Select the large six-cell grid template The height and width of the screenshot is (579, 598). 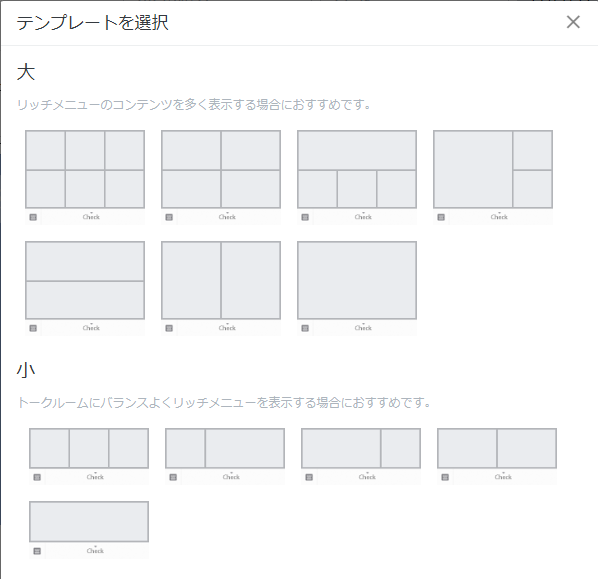[x=85, y=169]
